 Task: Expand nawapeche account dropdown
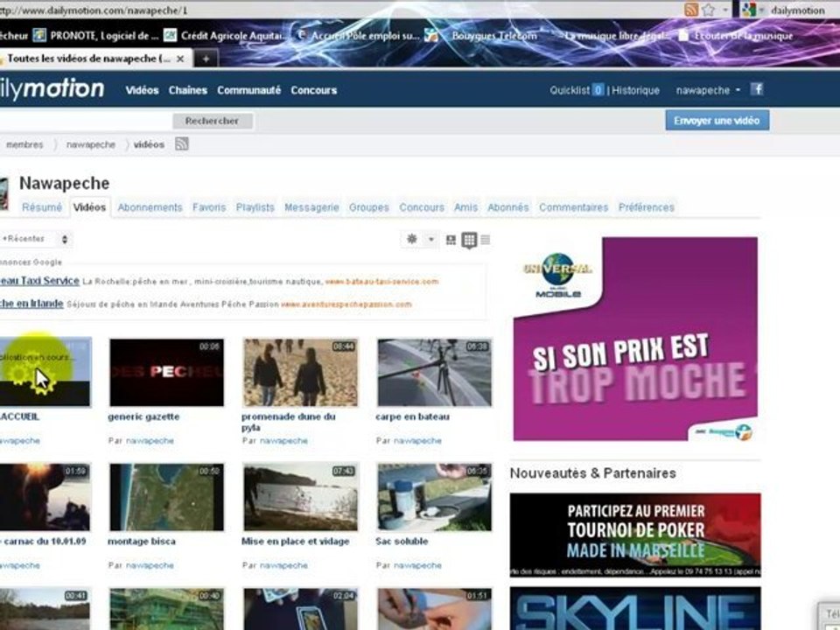[708, 90]
